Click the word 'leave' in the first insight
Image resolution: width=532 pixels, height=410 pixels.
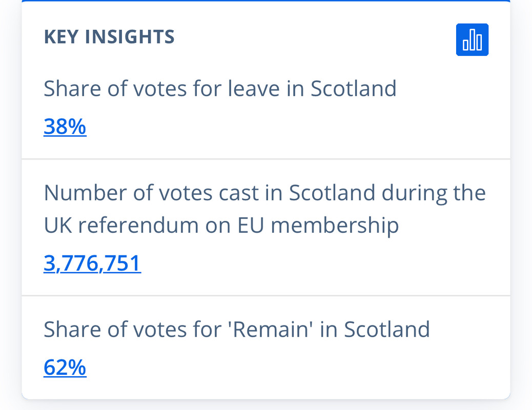pos(254,89)
